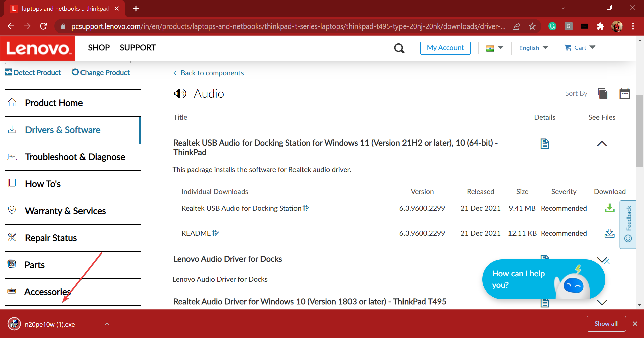Click the page vertical scrollbar thumb

(x=640, y=131)
